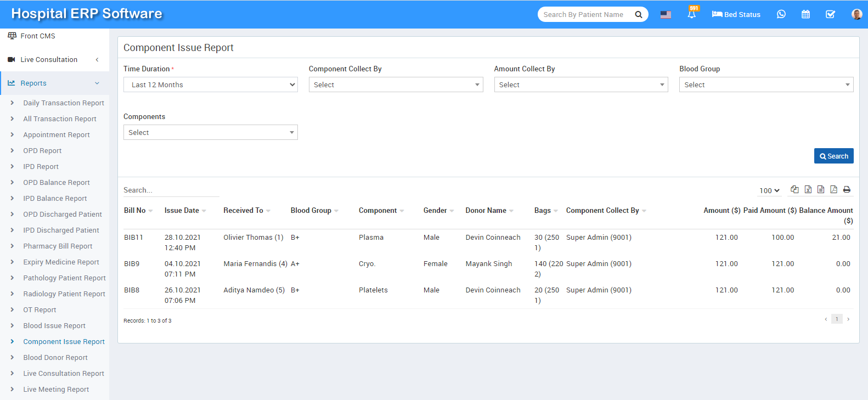Open the task checklist icon
The width and height of the screenshot is (868, 400).
coord(830,14)
